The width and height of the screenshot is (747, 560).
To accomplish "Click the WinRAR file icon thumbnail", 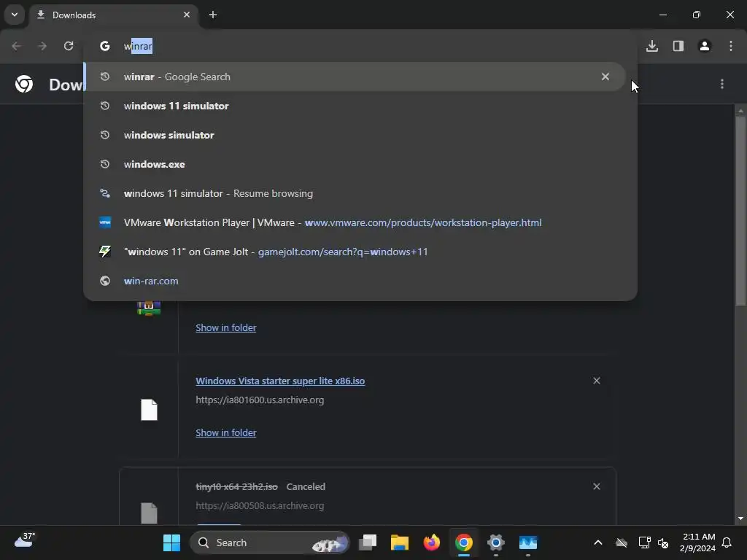I will pos(149,308).
